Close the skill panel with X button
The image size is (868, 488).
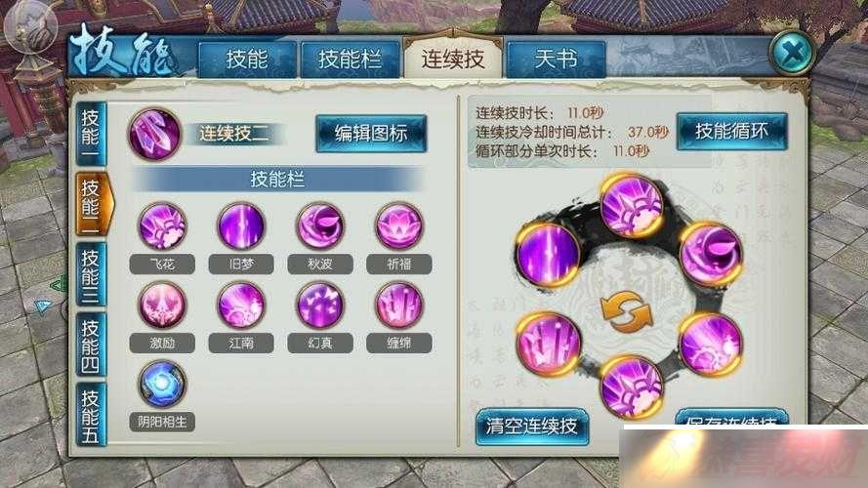click(x=792, y=53)
